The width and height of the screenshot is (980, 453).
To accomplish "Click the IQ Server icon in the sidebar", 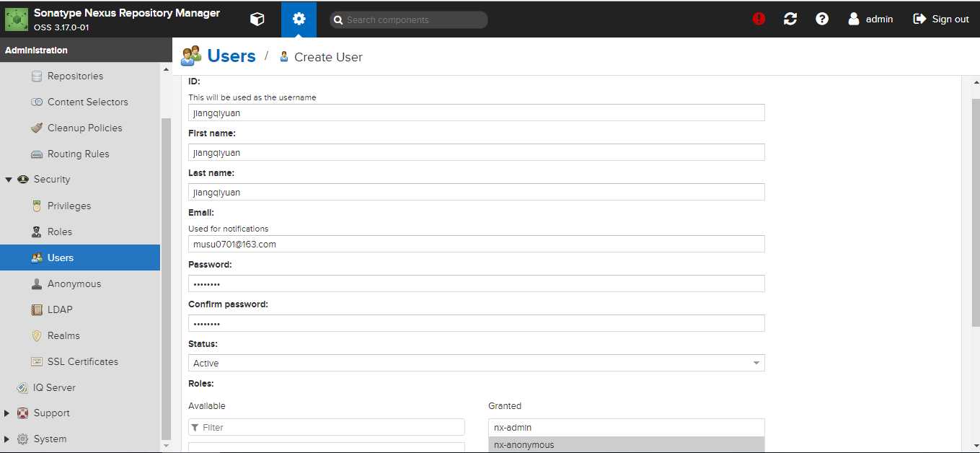I will click(23, 388).
